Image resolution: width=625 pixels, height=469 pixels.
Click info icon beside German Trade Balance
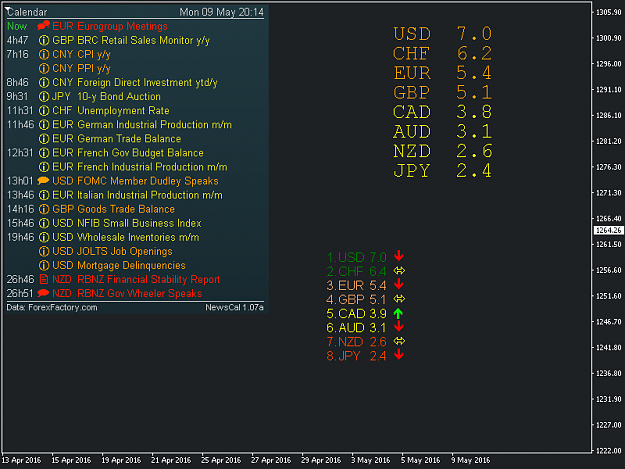tap(44, 139)
